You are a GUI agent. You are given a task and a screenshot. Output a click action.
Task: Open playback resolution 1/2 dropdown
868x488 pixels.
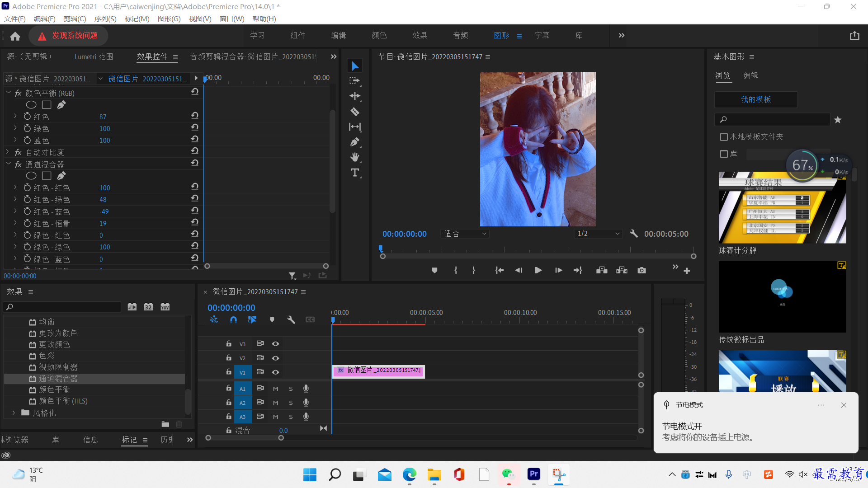tap(598, 234)
